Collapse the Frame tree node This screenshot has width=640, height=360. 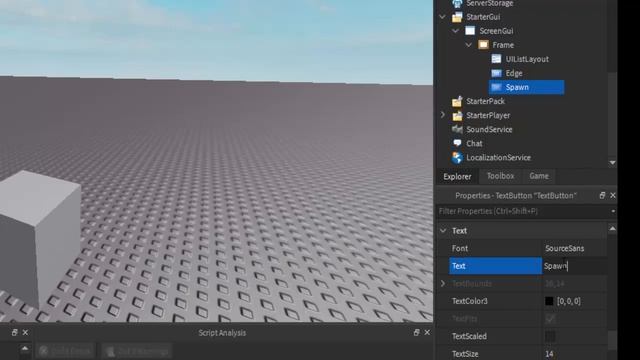point(469,44)
